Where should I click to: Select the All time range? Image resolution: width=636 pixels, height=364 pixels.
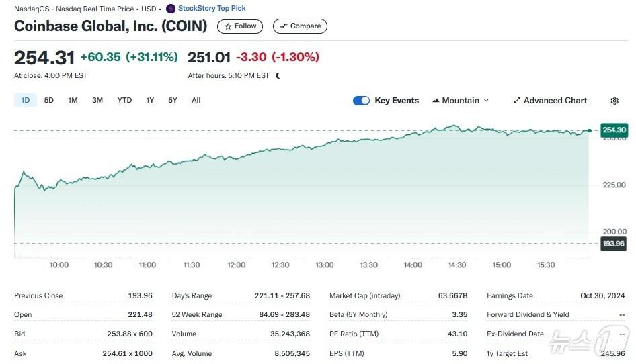click(196, 101)
